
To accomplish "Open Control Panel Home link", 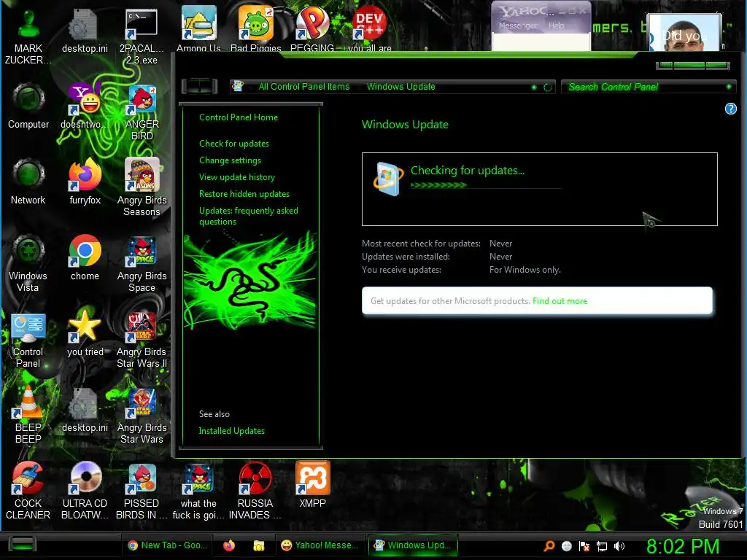I will click(239, 117).
